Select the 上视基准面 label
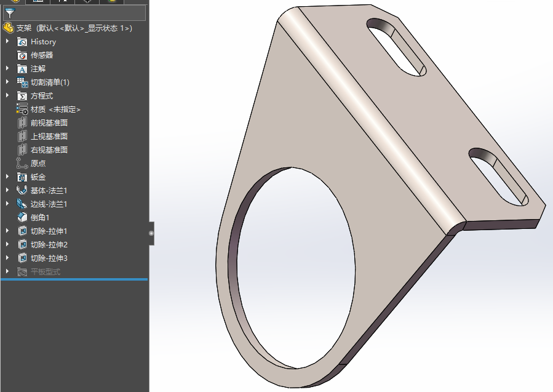The height and width of the screenshot is (392, 553). pos(49,136)
